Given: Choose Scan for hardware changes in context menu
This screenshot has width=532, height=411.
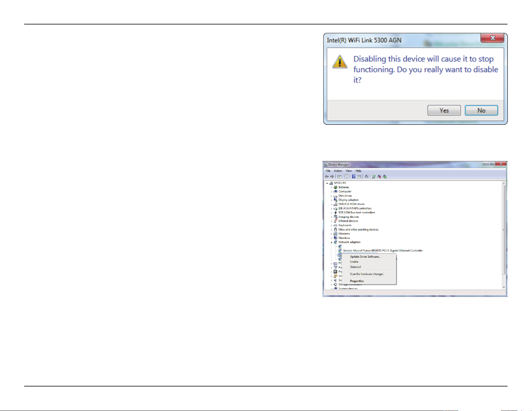Looking at the screenshot, I should 369,274.
